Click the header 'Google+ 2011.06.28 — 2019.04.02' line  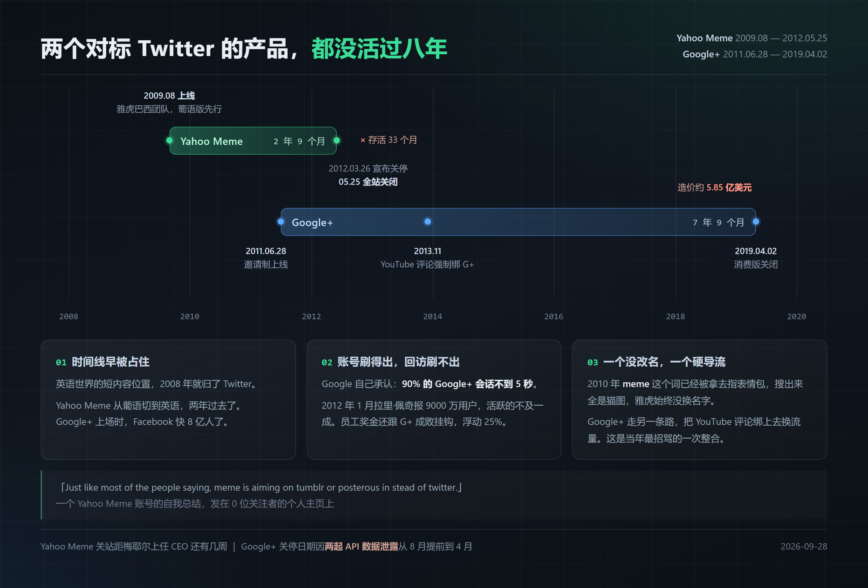[x=755, y=54]
